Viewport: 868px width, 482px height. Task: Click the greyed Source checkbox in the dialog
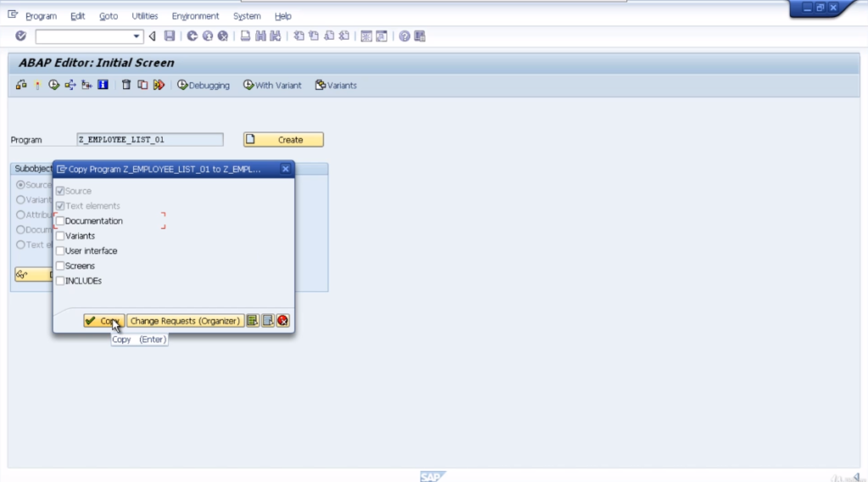(x=60, y=191)
